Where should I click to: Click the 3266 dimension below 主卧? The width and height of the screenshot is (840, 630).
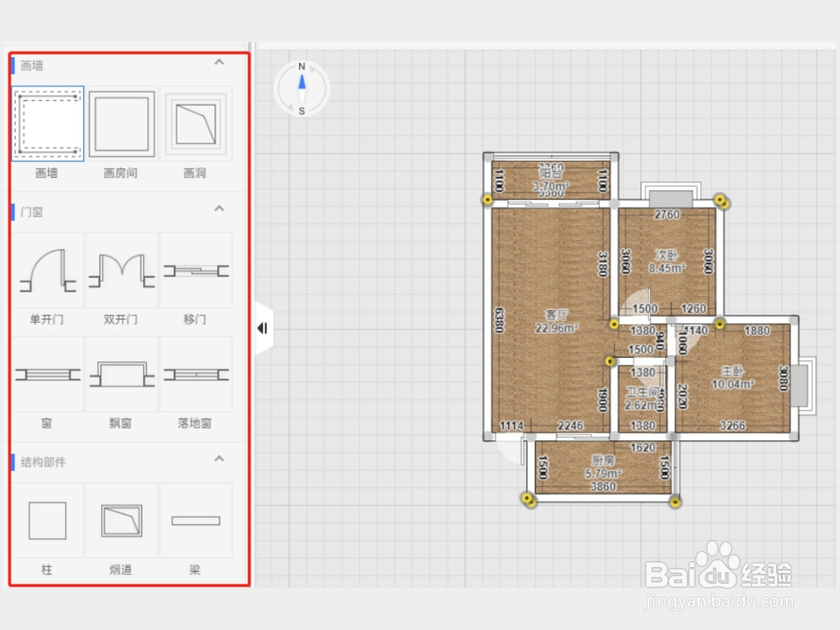(x=732, y=425)
